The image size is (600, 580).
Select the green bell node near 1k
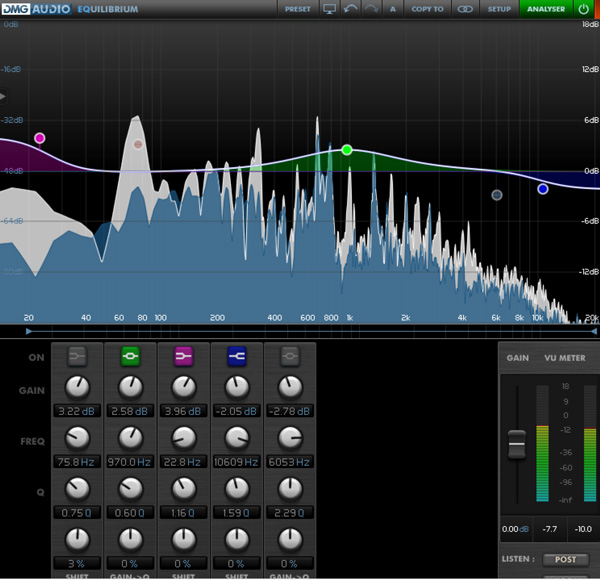(347, 150)
